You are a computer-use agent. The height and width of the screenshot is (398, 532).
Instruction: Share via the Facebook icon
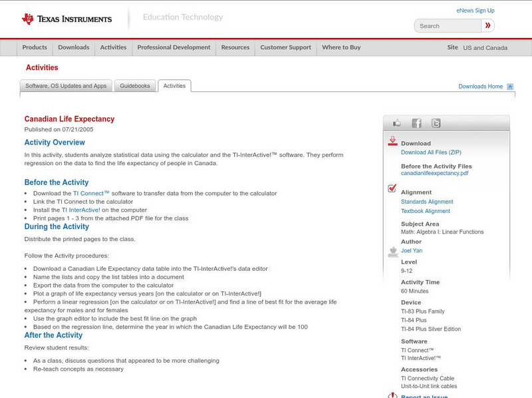[416, 123]
